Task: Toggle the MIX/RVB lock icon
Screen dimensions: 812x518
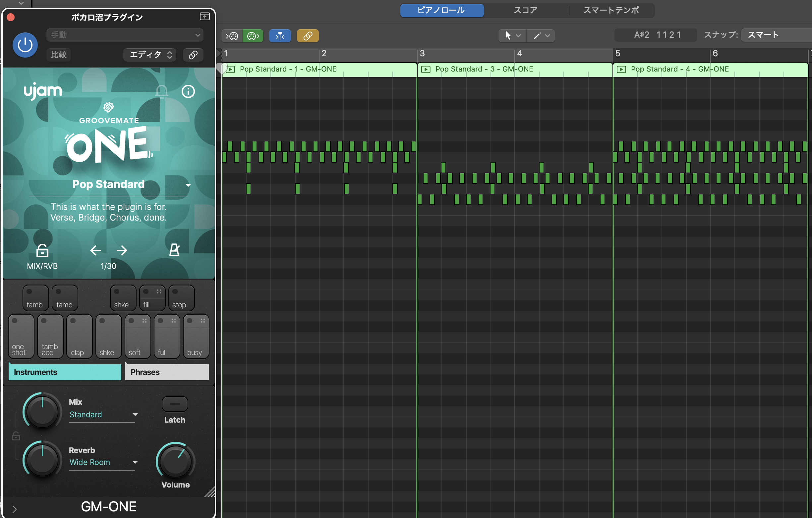Action: [42, 250]
